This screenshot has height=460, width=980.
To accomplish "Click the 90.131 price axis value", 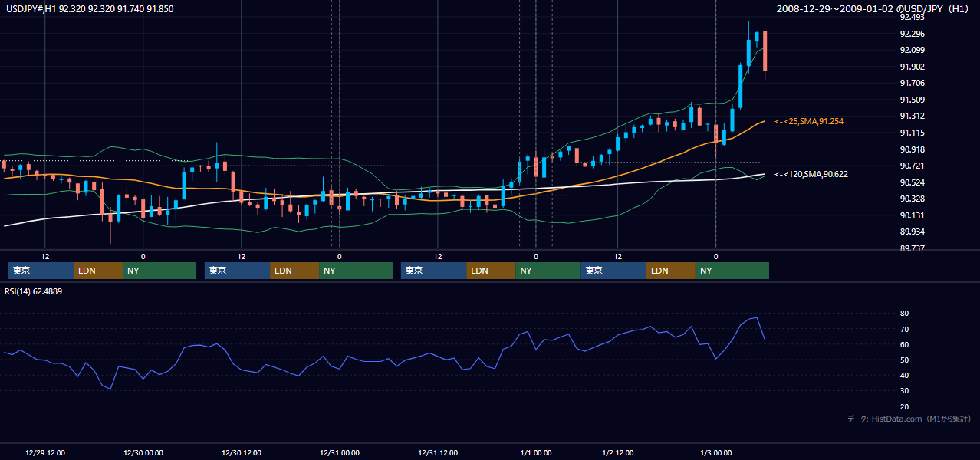I will pos(912,215).
